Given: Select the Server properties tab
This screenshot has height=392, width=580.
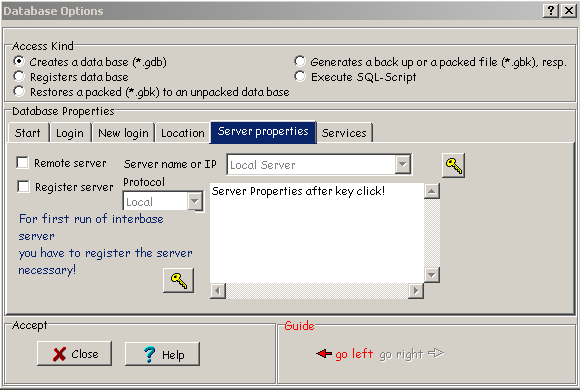Looking at the screenshot, I should (x=263, y=132).
